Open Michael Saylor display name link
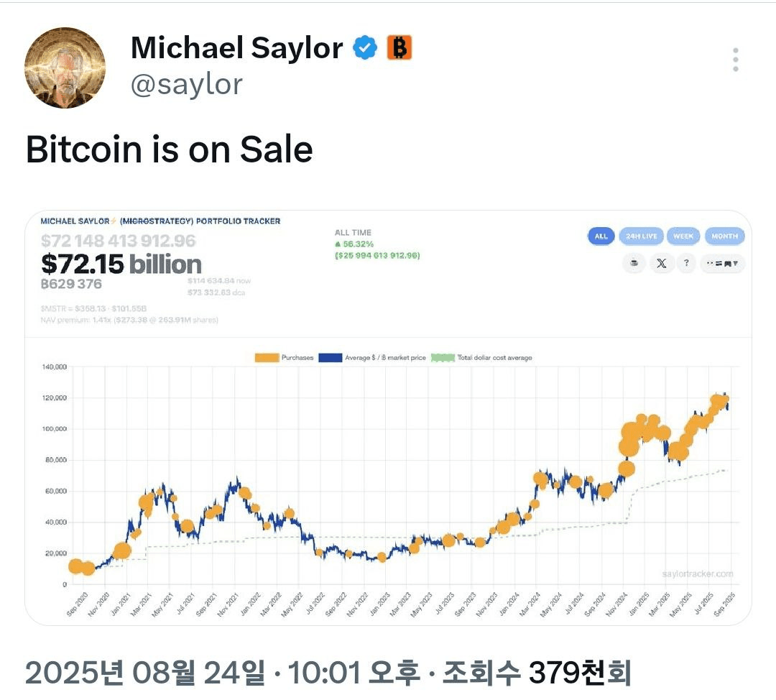The width and height of the screenshot is (776, 700). coord(236,48)
